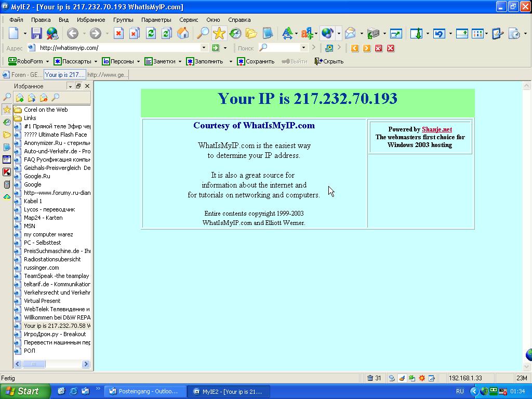Open the History sidebar clock icon

click(x=6, y=122)
